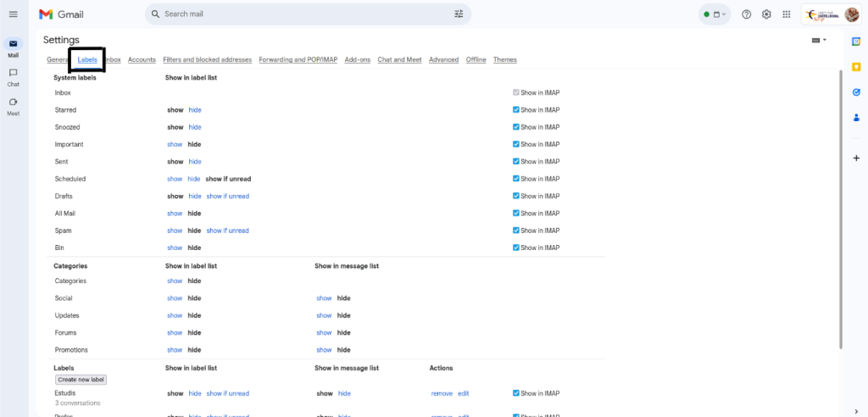Click the Settings gear icon

click(766, 14)
